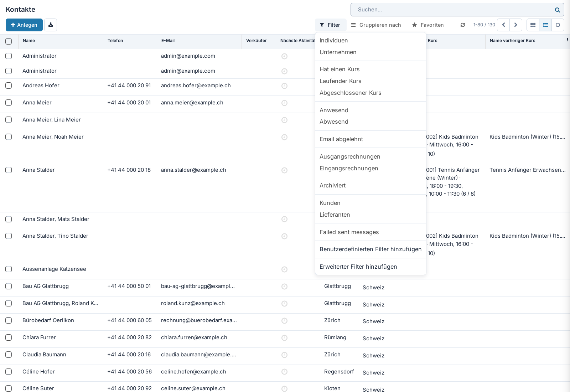The height and width of the screenshot is (392, 570).
Task: Toggle select-all checkbox in table header
Action: pyautogui.click(x=9, y=41)
